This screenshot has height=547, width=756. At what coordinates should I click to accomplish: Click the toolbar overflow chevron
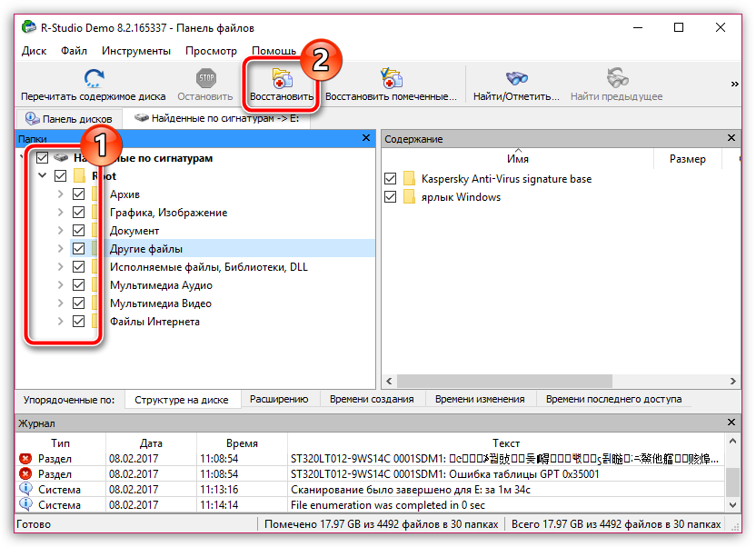(x=734, y=85)
